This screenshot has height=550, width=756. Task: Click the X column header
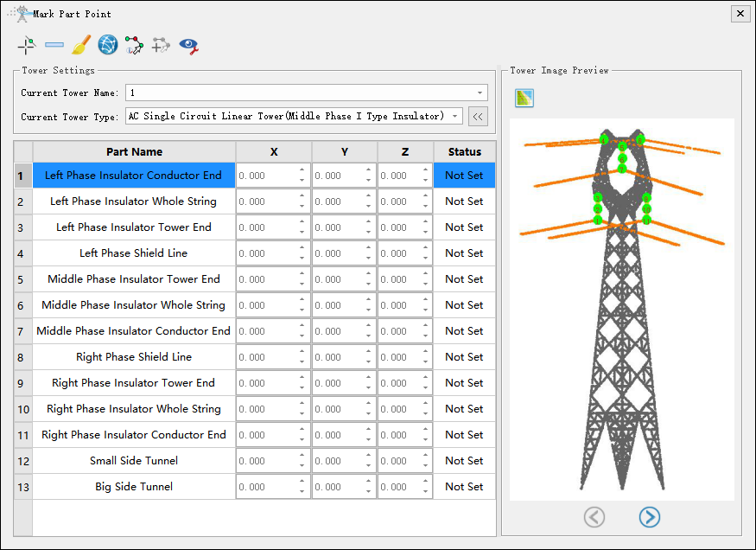273,152
